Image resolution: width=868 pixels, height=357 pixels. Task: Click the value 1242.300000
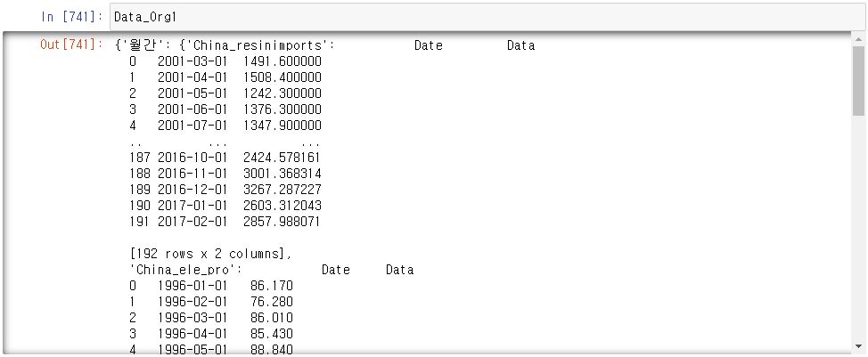[x=283, y=93]
